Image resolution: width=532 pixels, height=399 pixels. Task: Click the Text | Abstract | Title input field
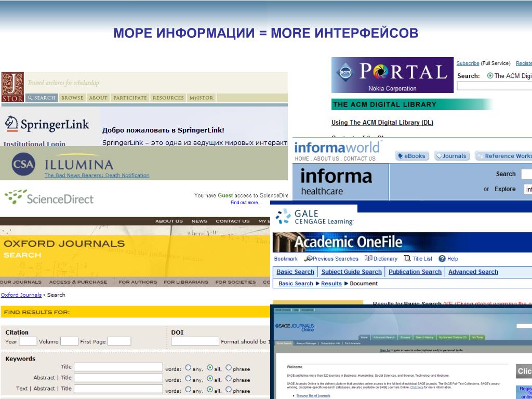118,389
